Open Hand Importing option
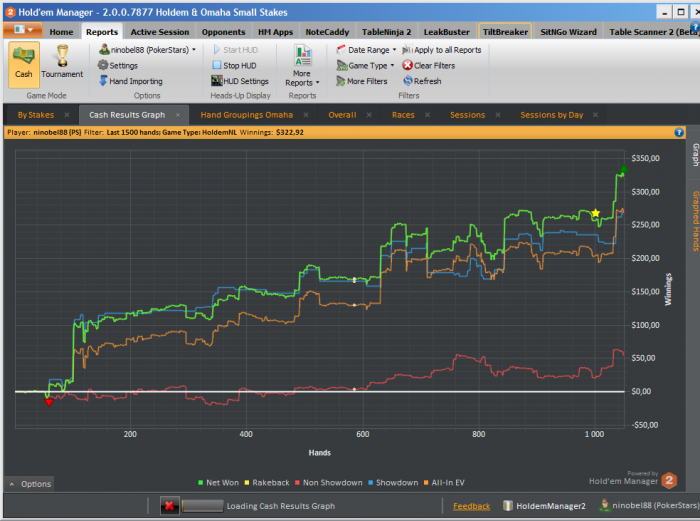The height and width of the screenshot is (521, 700). click(130, 81)
